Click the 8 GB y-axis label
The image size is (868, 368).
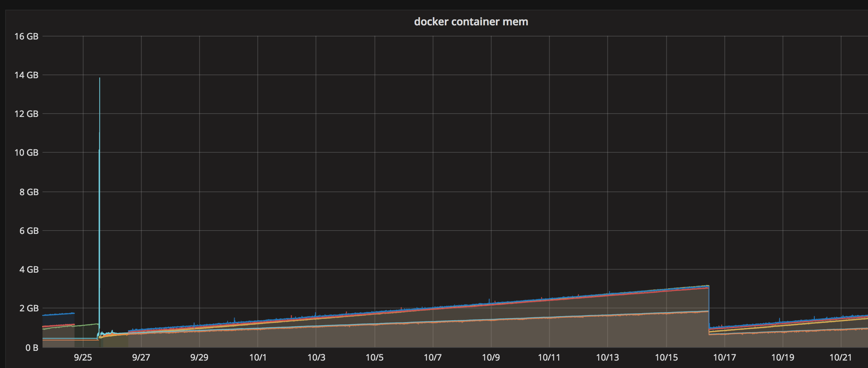[28, 192]
